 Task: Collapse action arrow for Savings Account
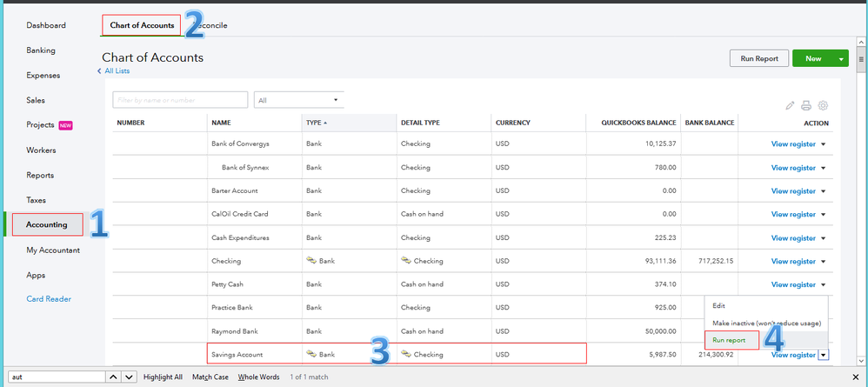coord(823,355)
